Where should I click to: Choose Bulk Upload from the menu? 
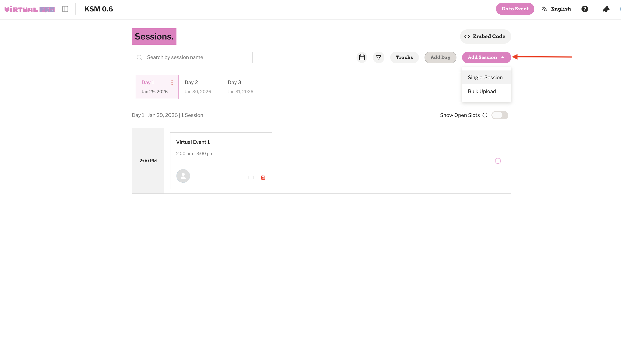coord(486,91)
